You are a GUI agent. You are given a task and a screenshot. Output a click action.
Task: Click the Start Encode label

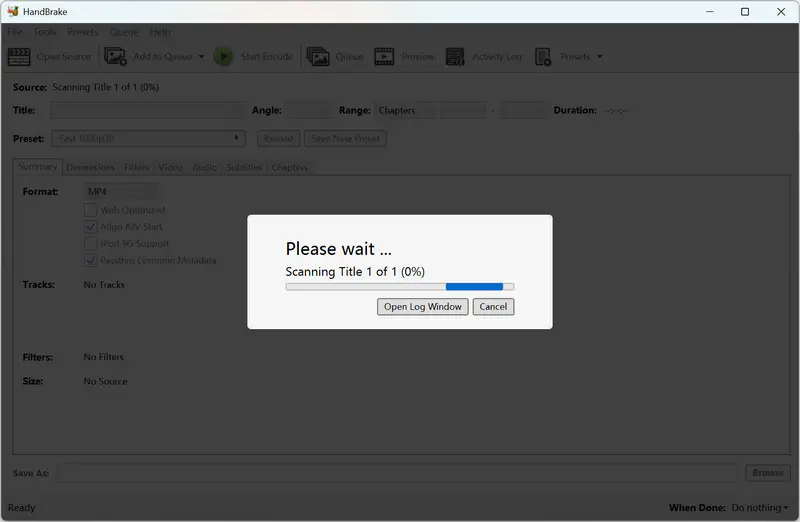click(267, 57)
